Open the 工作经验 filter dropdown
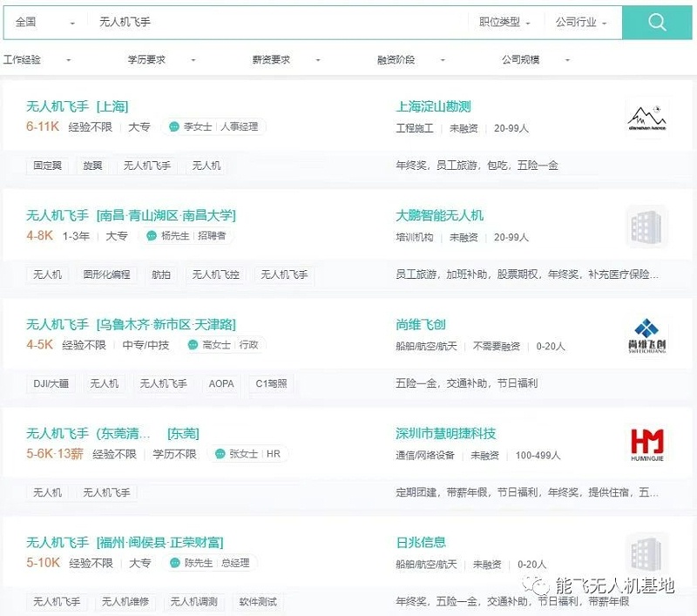Viewport: 697px width, 616px height. 37,59
